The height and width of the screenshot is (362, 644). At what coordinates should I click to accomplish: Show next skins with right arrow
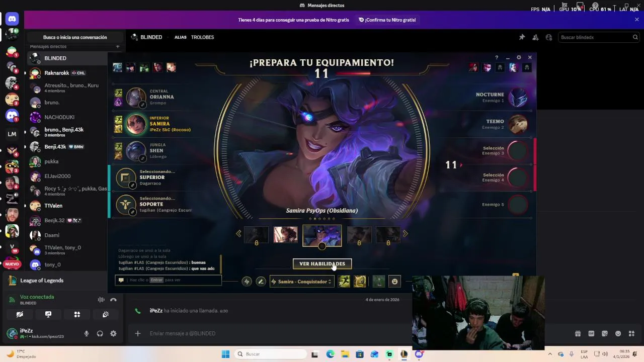pos(405,234)
